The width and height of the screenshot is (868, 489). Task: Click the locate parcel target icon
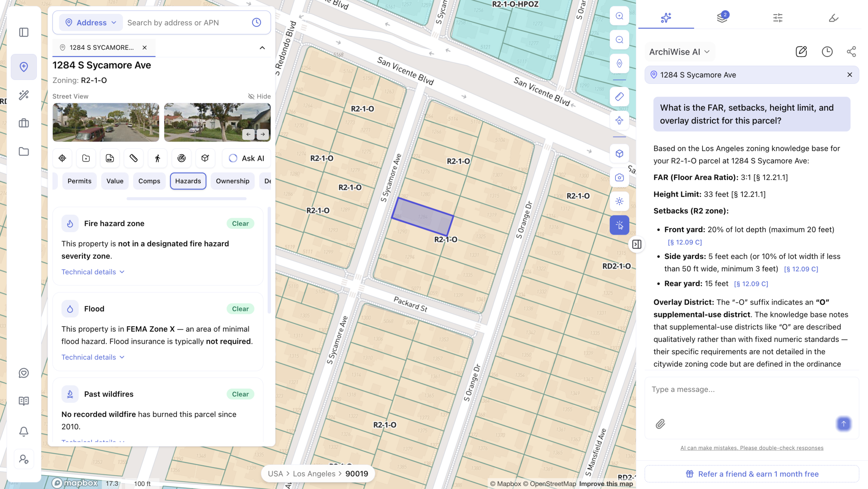(62, 158)
